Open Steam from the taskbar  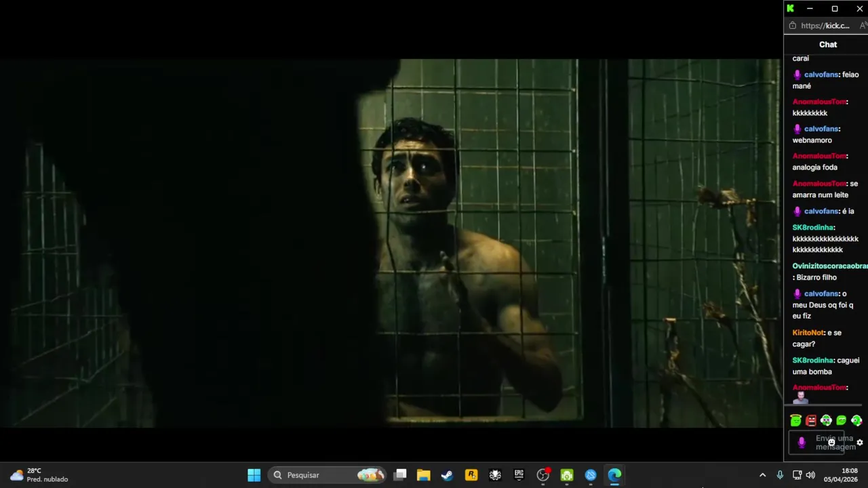pos(447,475)
